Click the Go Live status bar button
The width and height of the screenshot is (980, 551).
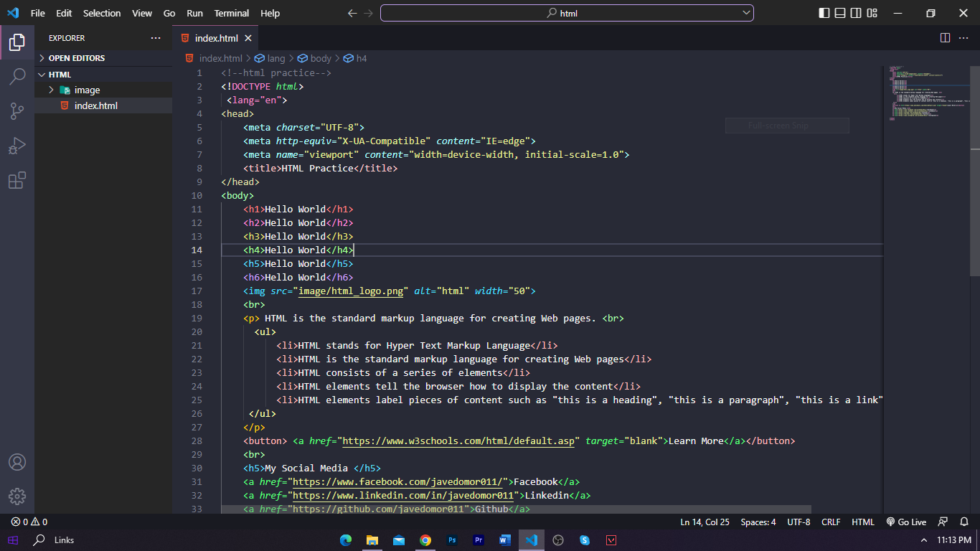coord(906,522)
